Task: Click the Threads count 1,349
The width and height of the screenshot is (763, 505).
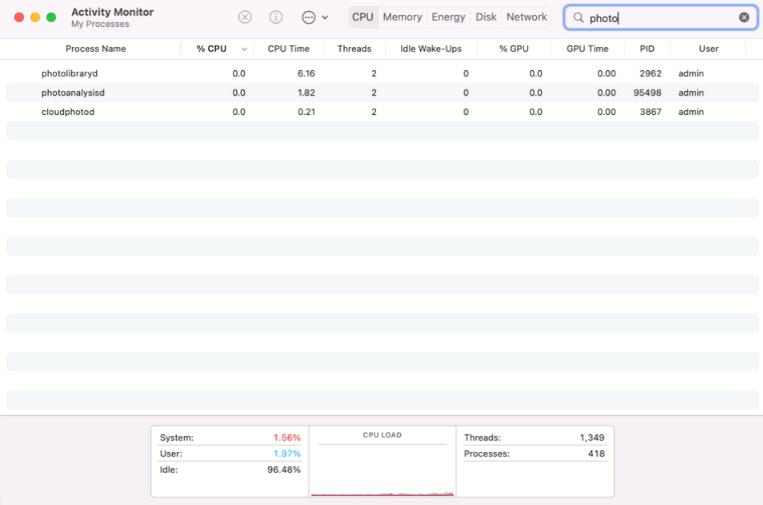Action: click(x=592, y=437)
